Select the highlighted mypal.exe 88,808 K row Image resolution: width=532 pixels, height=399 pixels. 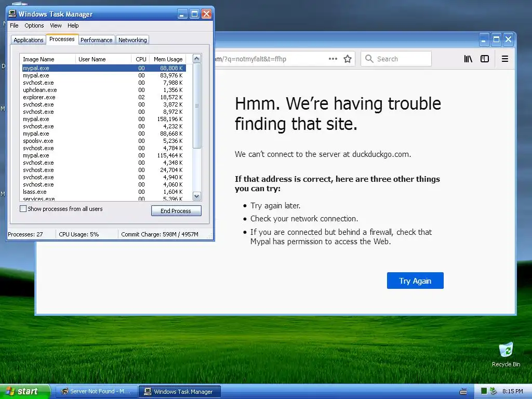tap(104, 68)
